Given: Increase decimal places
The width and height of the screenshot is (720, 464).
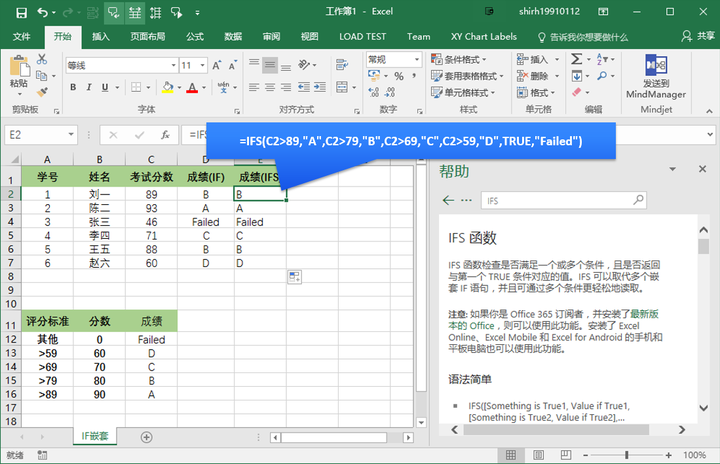Looking at the screenshot, I should (374, 92).
